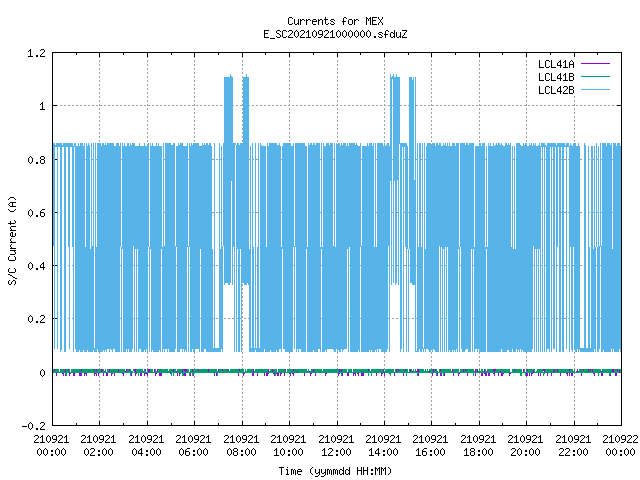Click the y-axis tick value 1
The width and height of the screenshot is (640, 480).
[x=42, y=107]
